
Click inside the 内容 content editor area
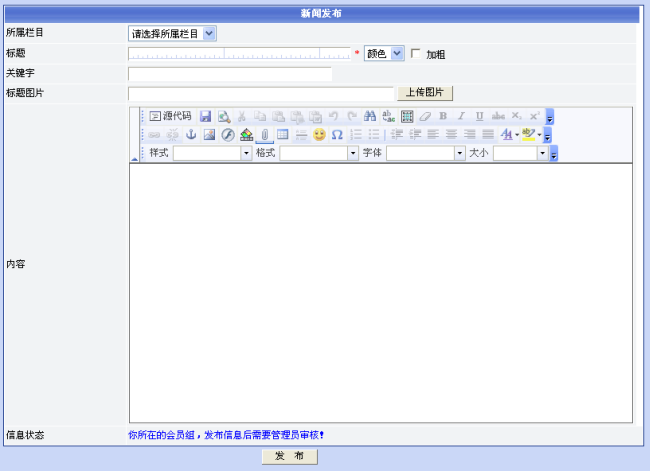pyautogui.click(x=380, y=290)
